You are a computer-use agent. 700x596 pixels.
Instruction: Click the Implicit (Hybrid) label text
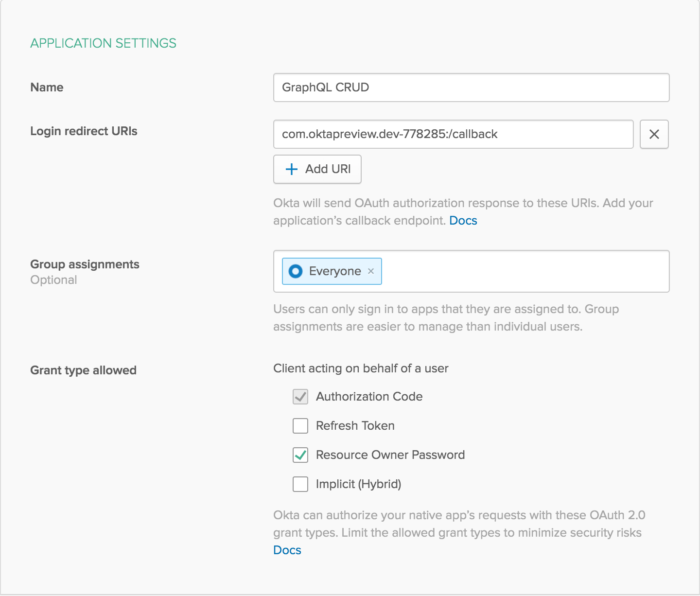[358, 484]
